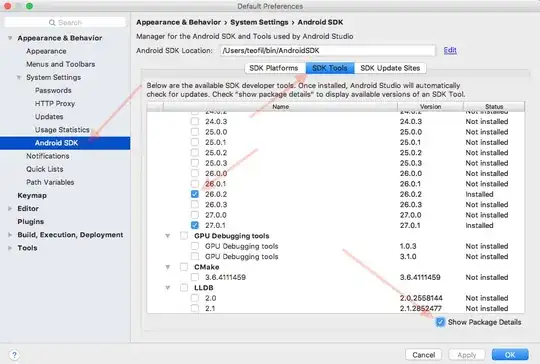
Task: Check the 26.0.0 checkbox
Action: (195, 173)
